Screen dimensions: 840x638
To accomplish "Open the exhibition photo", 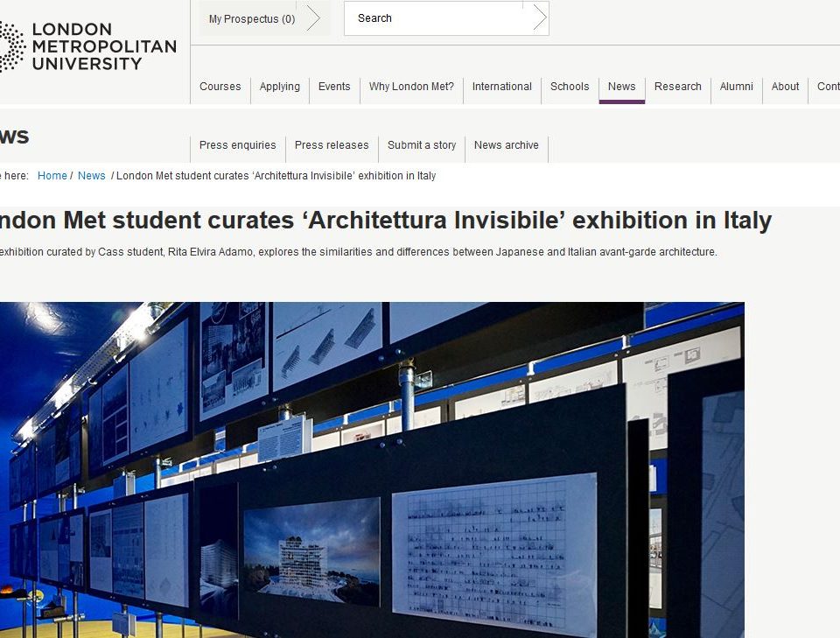I will click(x=372, y=470).
